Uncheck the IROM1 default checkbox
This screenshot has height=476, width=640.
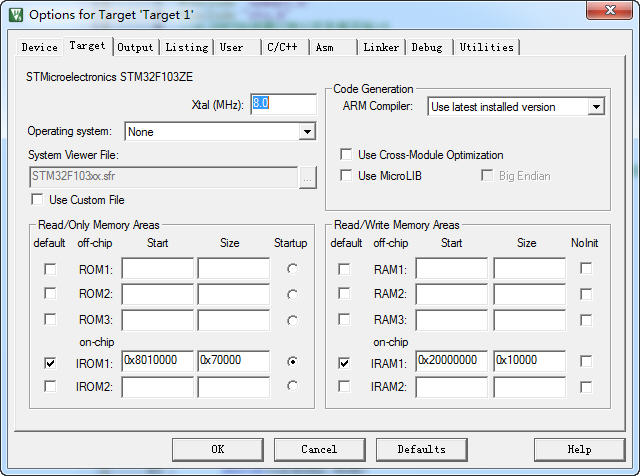50,363
